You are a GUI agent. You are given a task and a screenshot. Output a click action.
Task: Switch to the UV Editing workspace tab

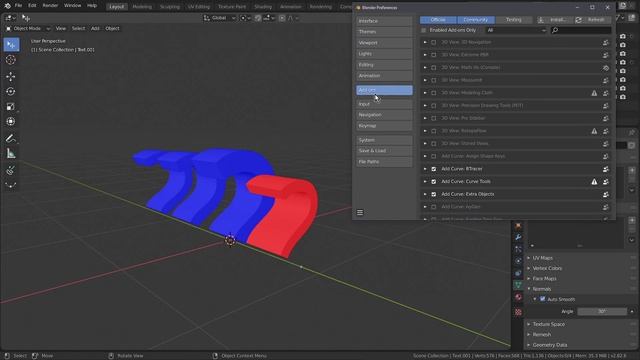(x=199, y=7)
